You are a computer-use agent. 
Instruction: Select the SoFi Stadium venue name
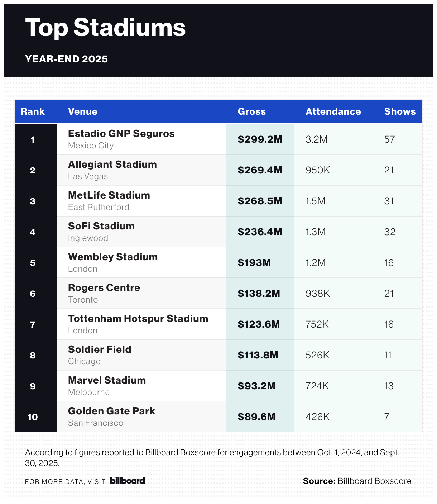click(x=101, y=226)
